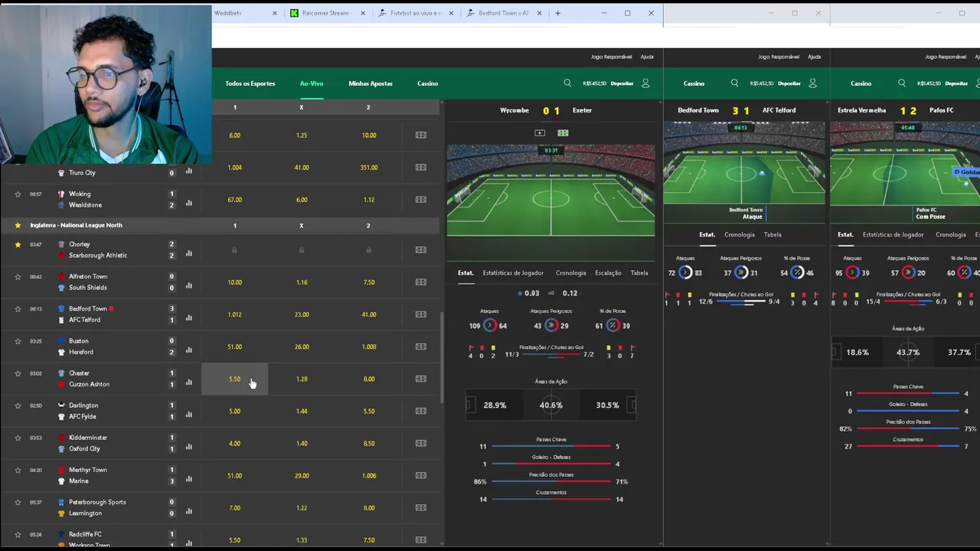This screenshot has width=980, height=551.
Task: Open account profile icon in Wycombe window
Action: [645, 83]
